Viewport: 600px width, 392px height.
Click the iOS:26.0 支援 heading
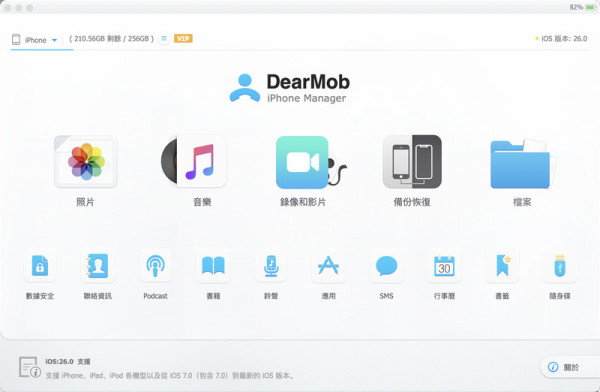tap(68, 361)
